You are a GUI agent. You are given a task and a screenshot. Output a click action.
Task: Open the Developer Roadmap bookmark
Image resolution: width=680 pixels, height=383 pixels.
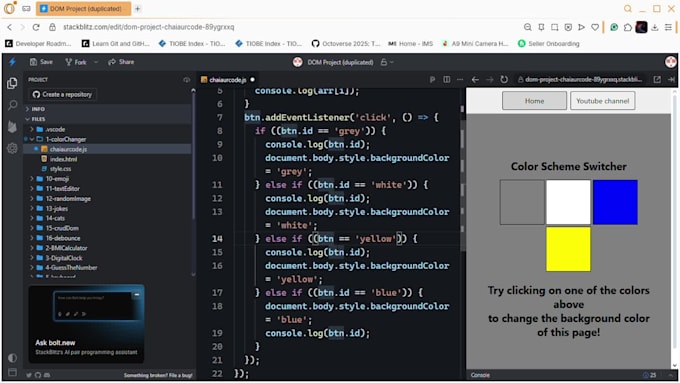point(38,43)
